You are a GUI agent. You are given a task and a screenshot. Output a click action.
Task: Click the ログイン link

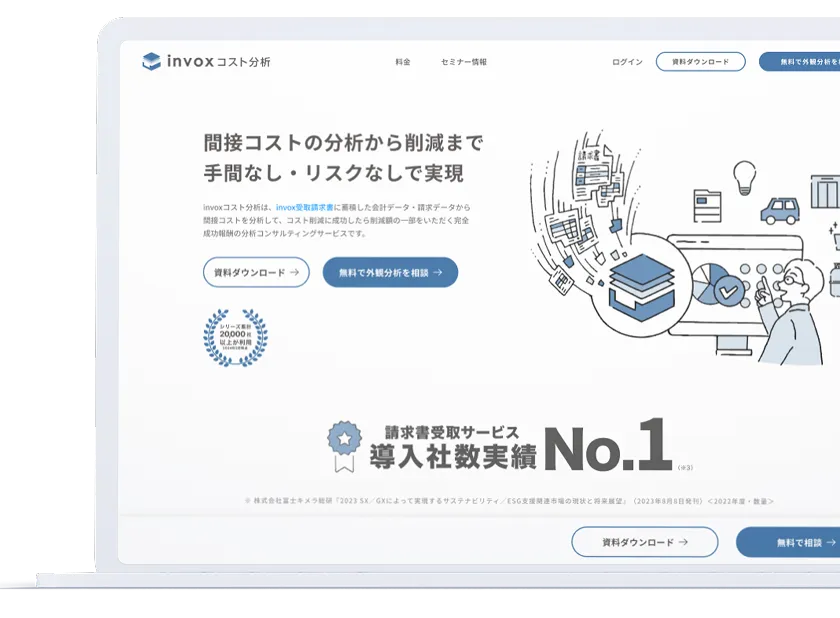627,62
